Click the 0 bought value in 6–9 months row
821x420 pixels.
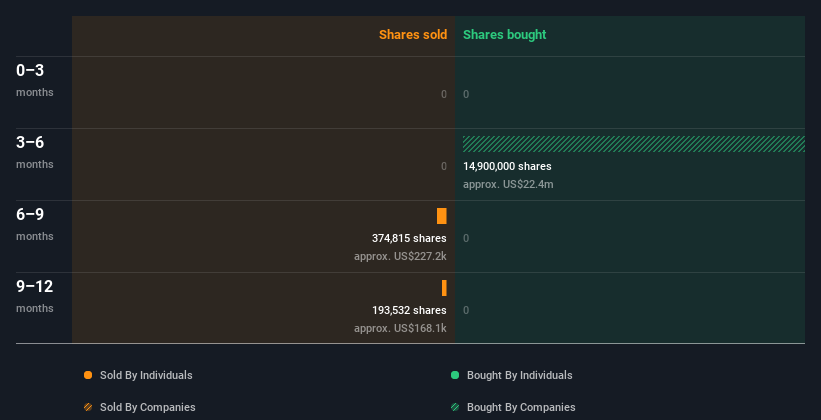[466, 238]
